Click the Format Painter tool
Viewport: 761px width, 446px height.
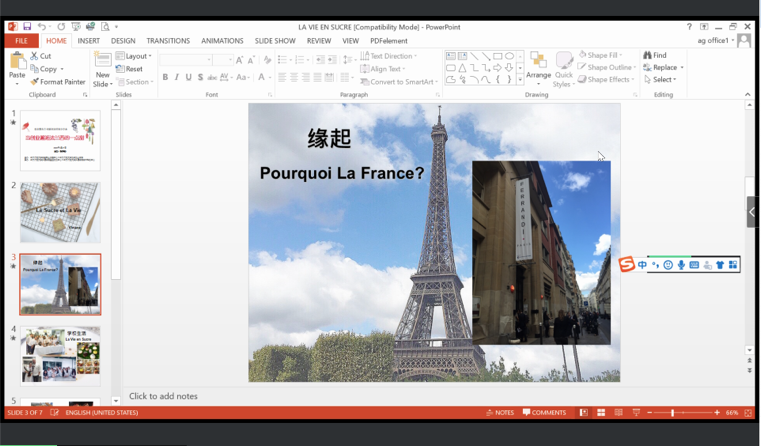point(58,82)
